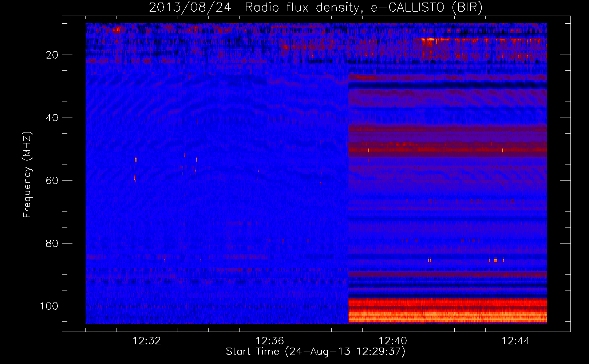Click the '12:36' time tick label

(270, 341)
